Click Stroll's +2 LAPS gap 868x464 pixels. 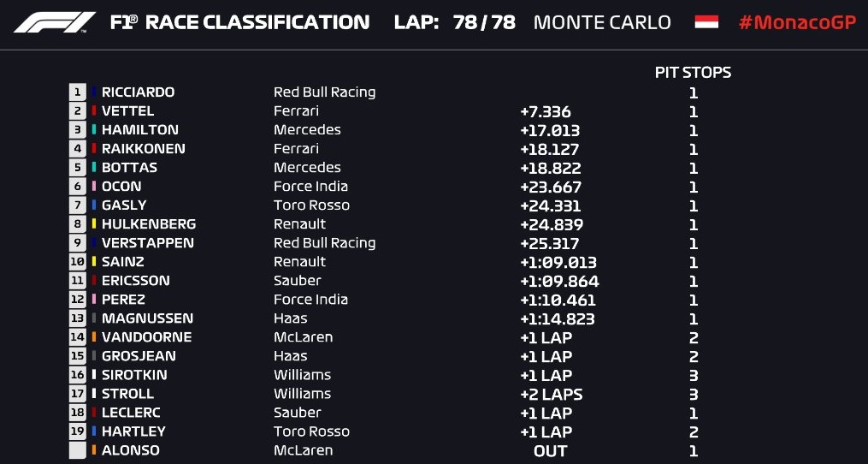[551, 394]
